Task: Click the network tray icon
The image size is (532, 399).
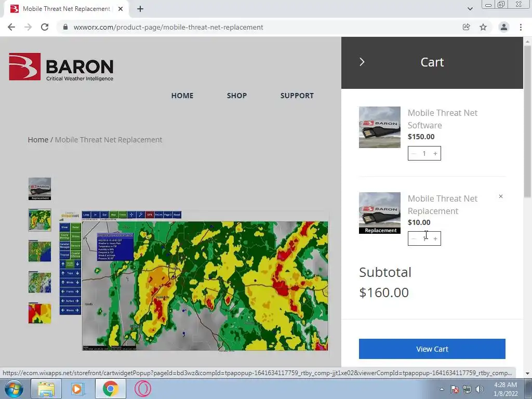Action: (467, 389)
